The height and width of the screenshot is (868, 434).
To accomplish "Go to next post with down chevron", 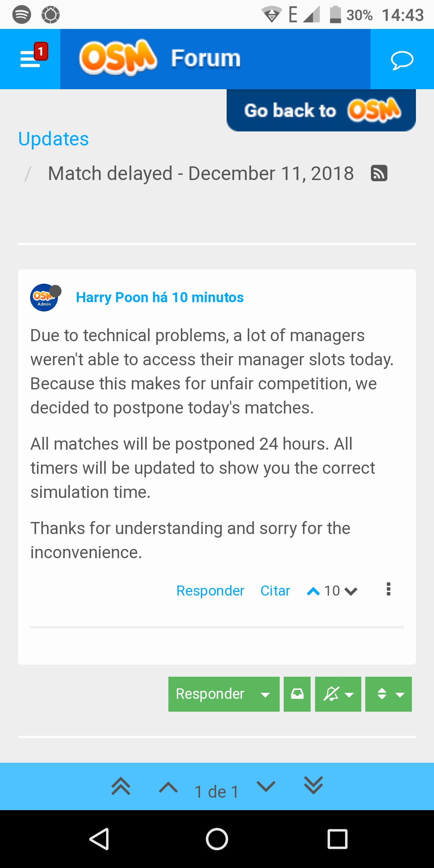I will [x=266, y=786].
